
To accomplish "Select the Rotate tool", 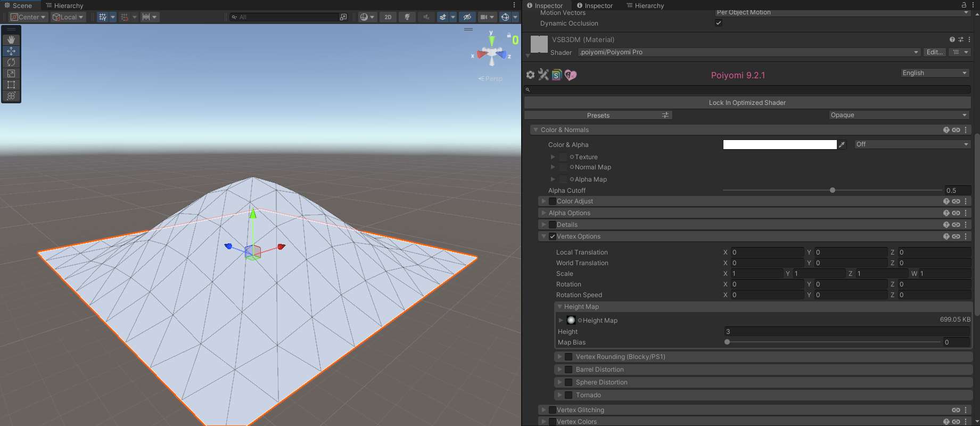I will pyautogui.click(x=11, y=62).
